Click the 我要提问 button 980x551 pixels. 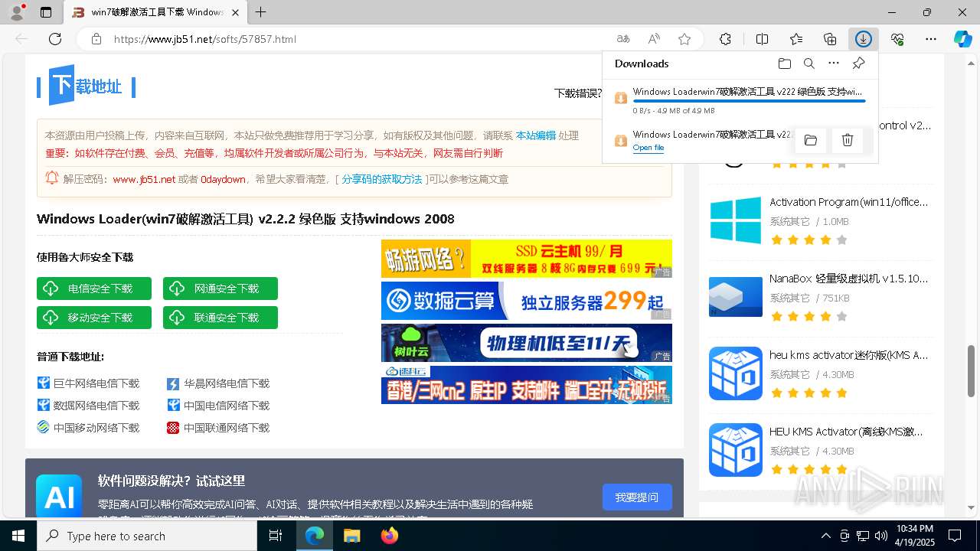coord(637,497)
